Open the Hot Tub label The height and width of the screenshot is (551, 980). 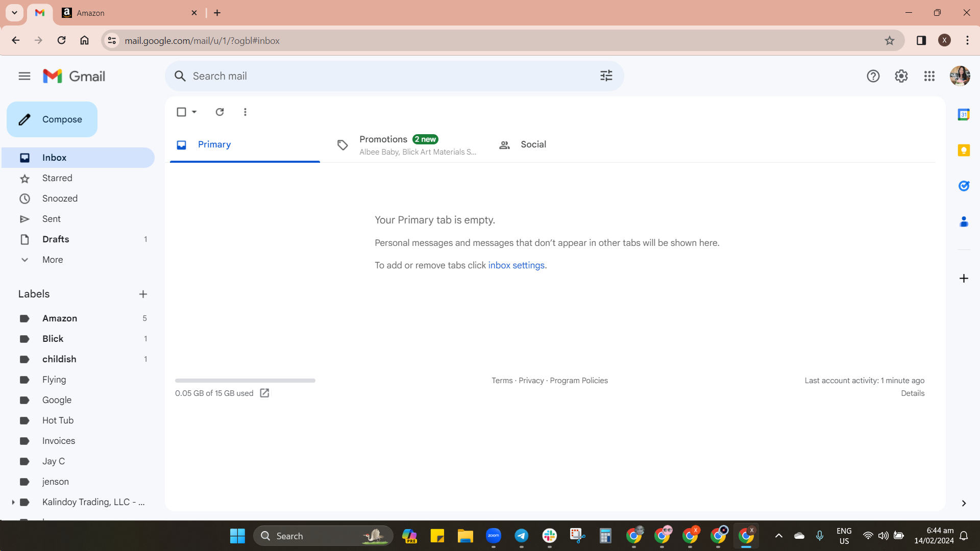[78, 420]
